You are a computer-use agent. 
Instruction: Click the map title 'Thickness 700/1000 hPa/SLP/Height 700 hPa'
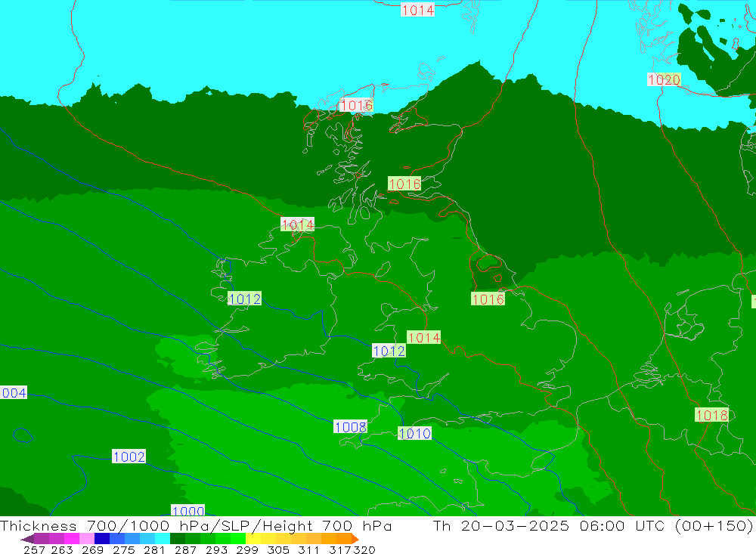point(196,525)
